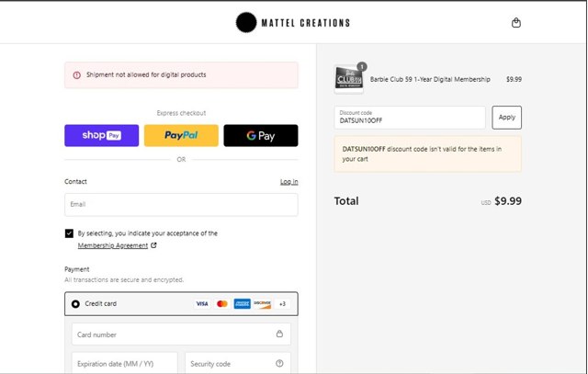The image size is (588, 374).
Task: Click the Shipment not allowed for digital products message
Action: [x=146, y=74]
